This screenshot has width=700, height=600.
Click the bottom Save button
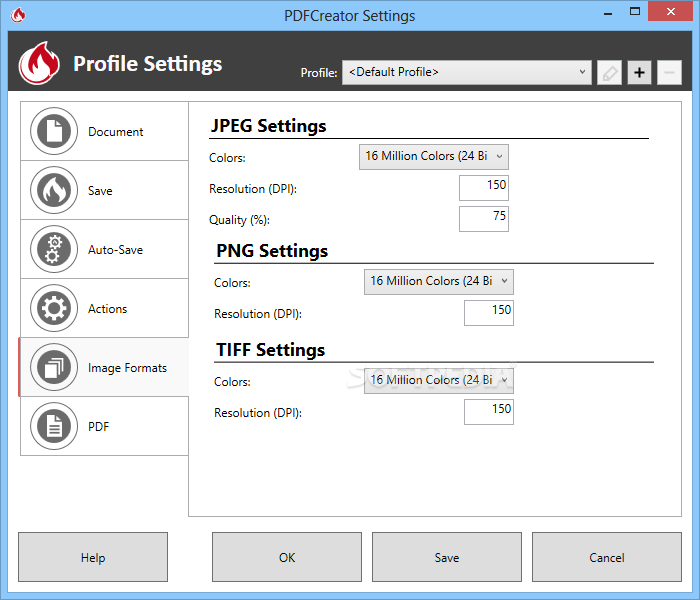click(447, 557)
